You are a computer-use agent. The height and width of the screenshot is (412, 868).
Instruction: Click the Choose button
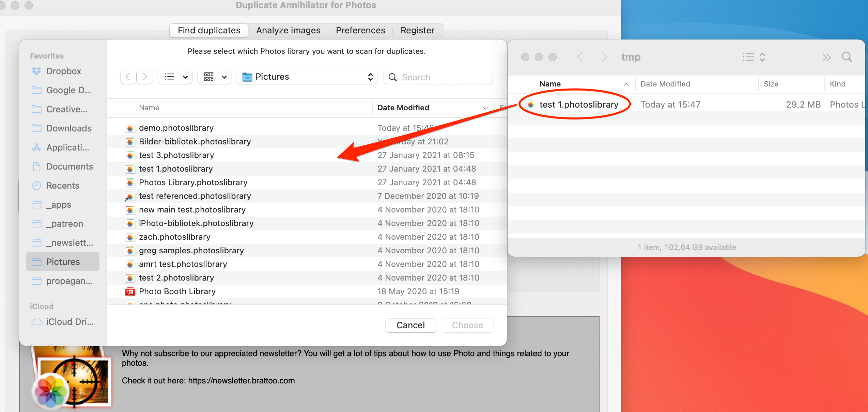[x=467, y=325]
